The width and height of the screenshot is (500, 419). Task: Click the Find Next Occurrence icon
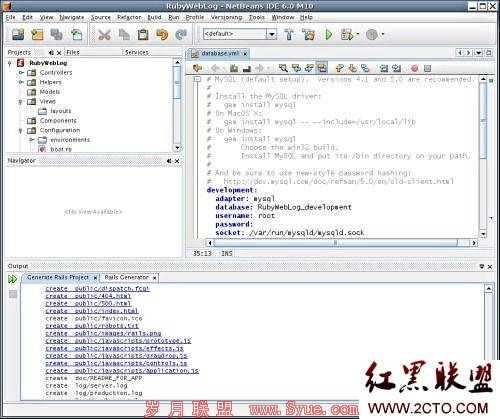click(309, 68)
